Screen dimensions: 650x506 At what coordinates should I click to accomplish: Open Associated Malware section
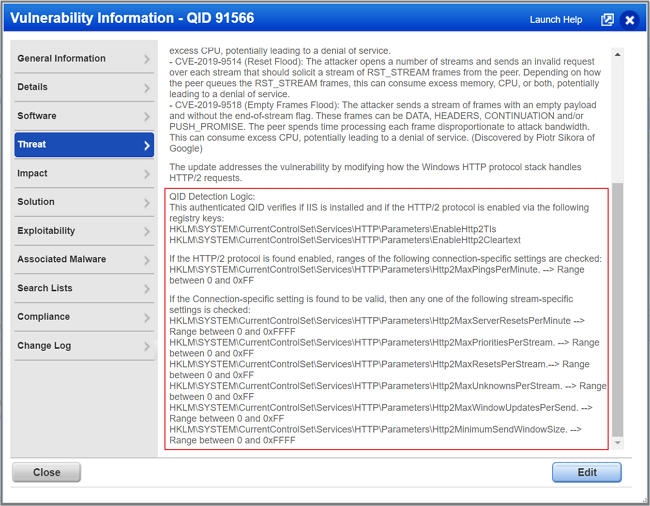point(84,259)
